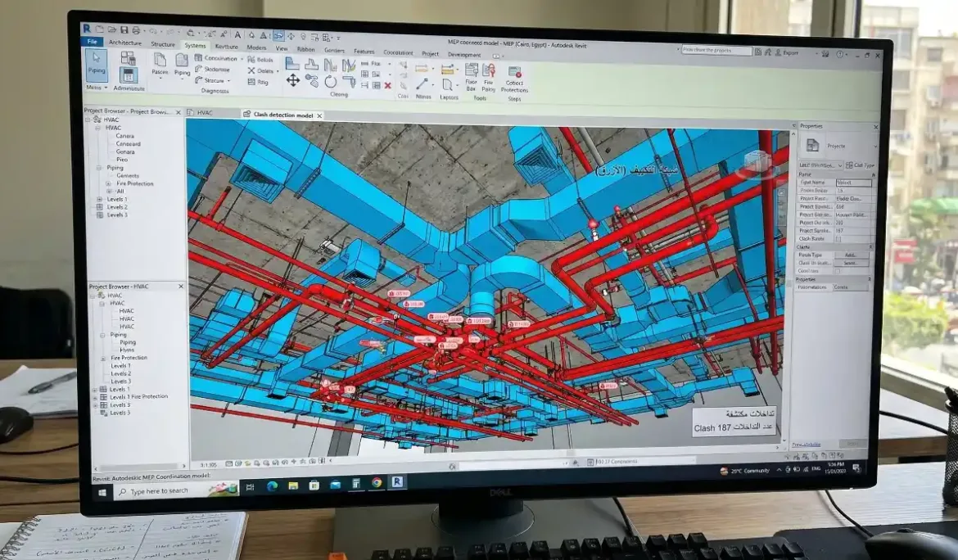Viewport: 958px width, 560px height.
Task: Switch to the HVAC view tab
Action: pyautogui.click(x=205, y=113)
